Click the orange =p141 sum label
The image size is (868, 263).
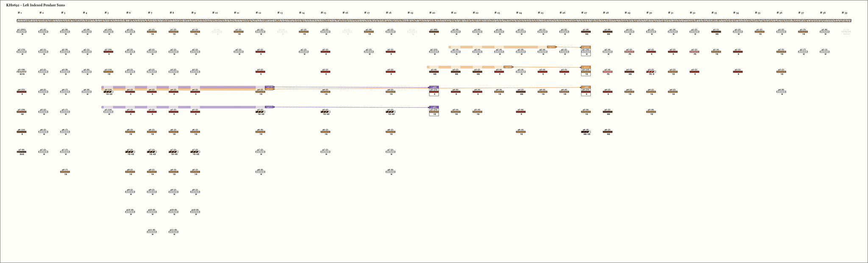[x=551, y=47]
